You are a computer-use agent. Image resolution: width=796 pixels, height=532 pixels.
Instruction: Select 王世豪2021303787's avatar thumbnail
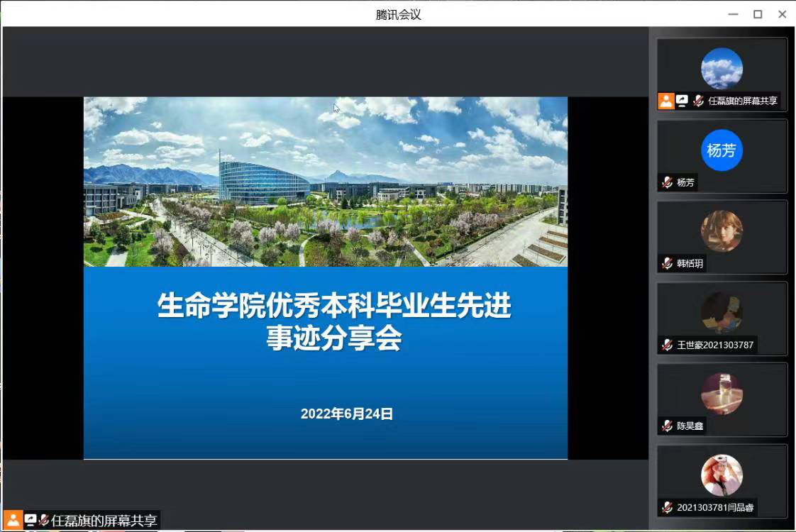click(722, 313)
